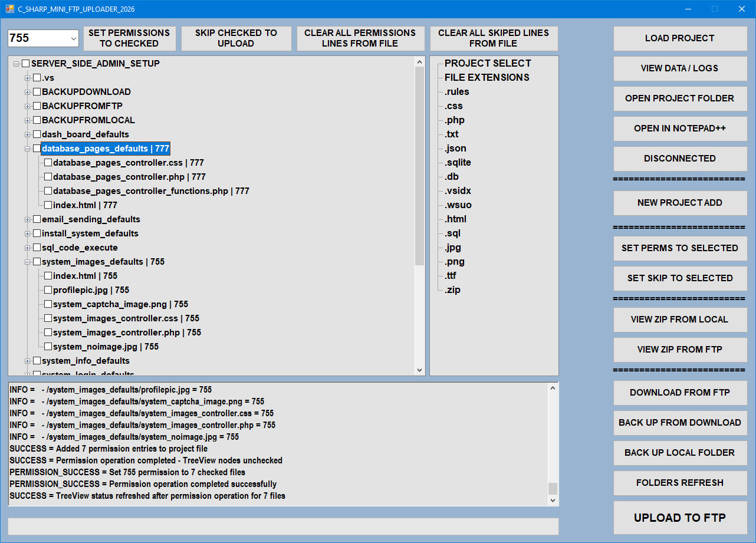The height and width of the screenshot is (543, 756).
Task: Check database_pages_controller.php checkbox
Action: [48, 177]
